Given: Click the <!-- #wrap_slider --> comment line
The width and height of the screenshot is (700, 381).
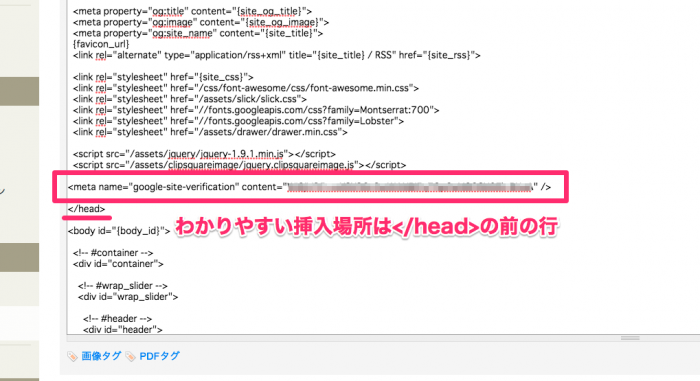Looking at the screenshot, I should tap(123, 286).
